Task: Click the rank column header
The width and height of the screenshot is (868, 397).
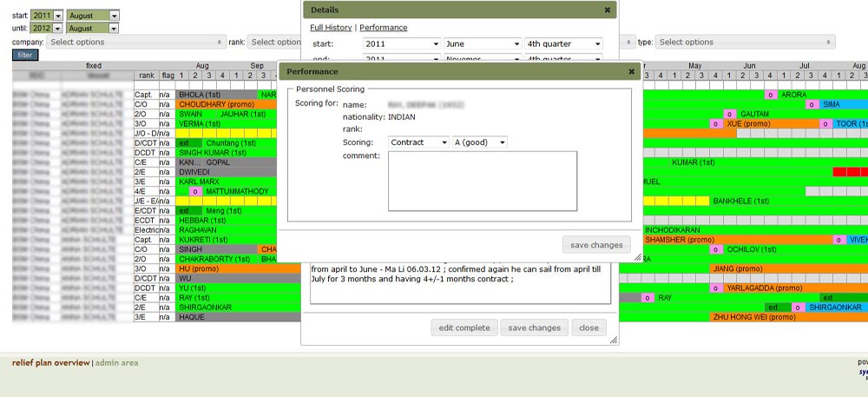Action: click(x=147, y=76)
